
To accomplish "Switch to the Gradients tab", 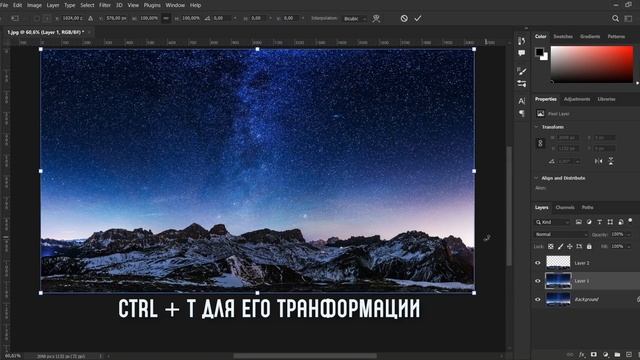I will [590, 37].
